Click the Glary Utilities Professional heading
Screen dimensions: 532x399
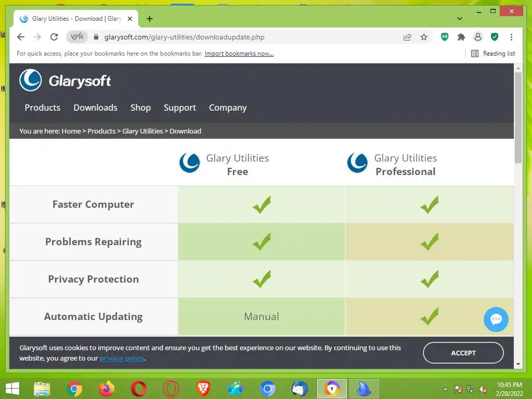pos(405,165)
